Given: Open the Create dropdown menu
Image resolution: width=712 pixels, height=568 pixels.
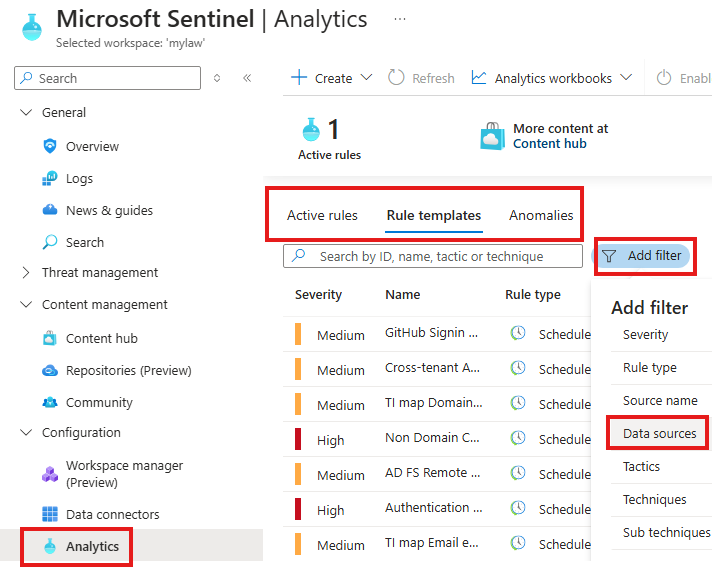Looking at the screenshot, I should [x=331, y=78].
